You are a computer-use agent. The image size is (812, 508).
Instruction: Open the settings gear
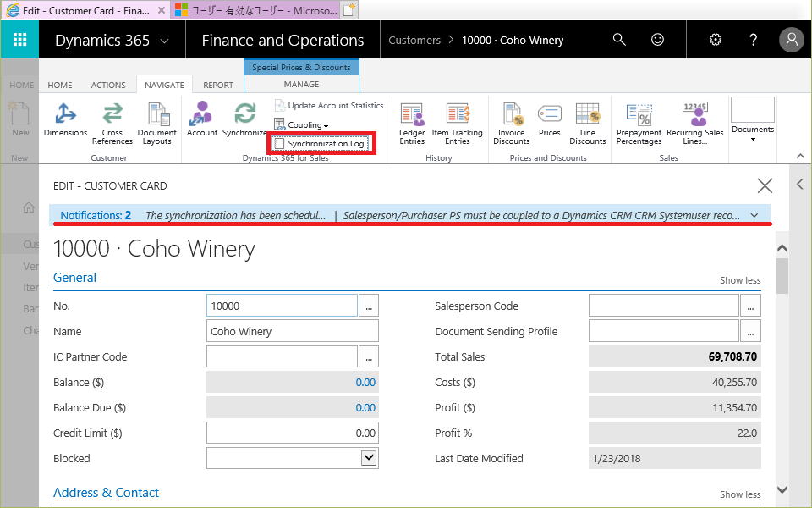(716, 40)
